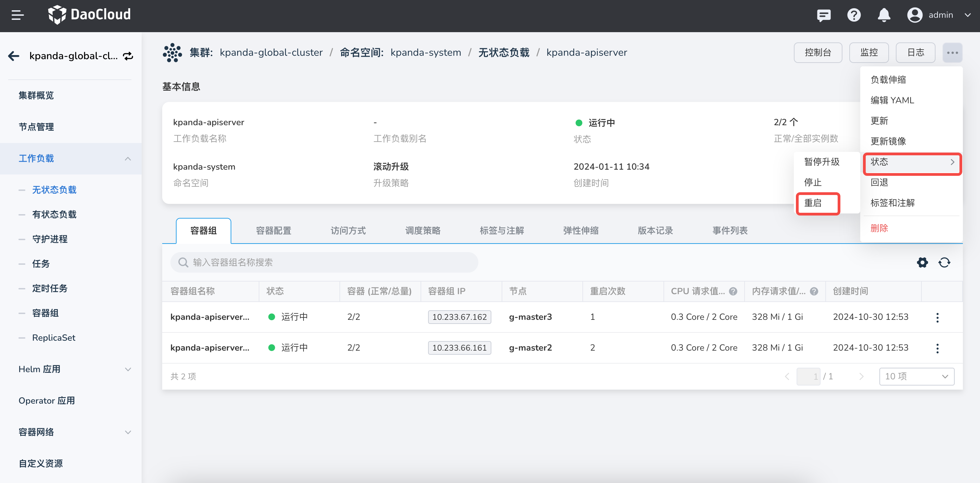The width and height of the screenshot is (980, 483).
Task: Open actions menu for g-master3 pod
Action: tap(937, 317)
